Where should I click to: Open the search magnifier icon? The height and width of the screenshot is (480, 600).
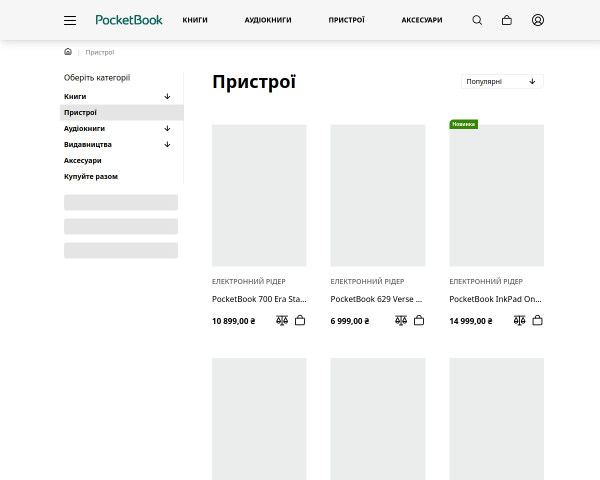tap(477, 20)
